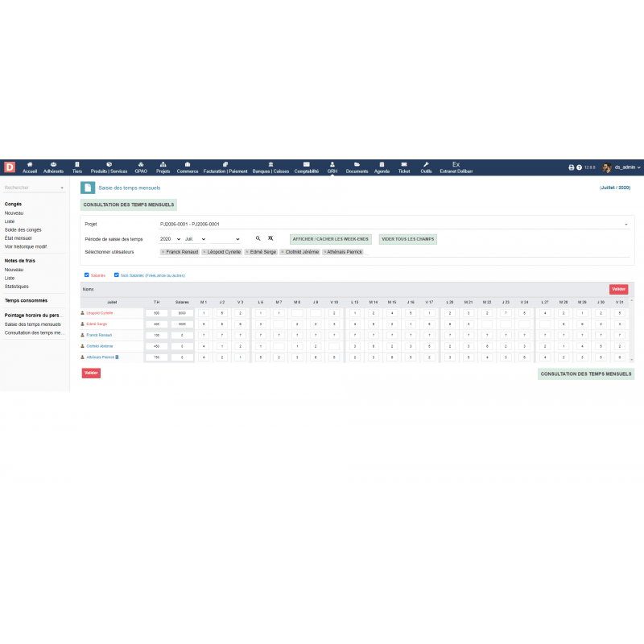Image resolution: width=644 pixels, height=644 pixels.
Task: Toggle the Salariés checkbox
Action: click(x=87, y=275)
